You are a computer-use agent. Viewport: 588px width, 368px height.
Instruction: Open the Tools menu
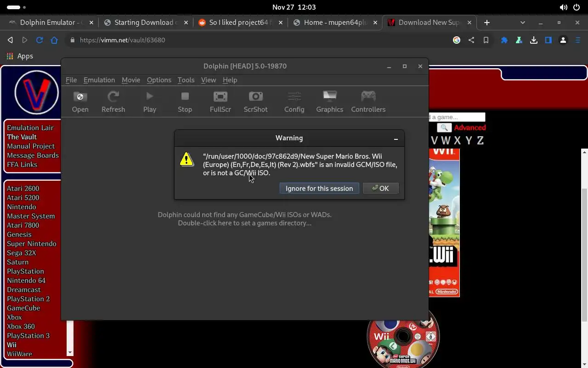click(x=186, y=80)
